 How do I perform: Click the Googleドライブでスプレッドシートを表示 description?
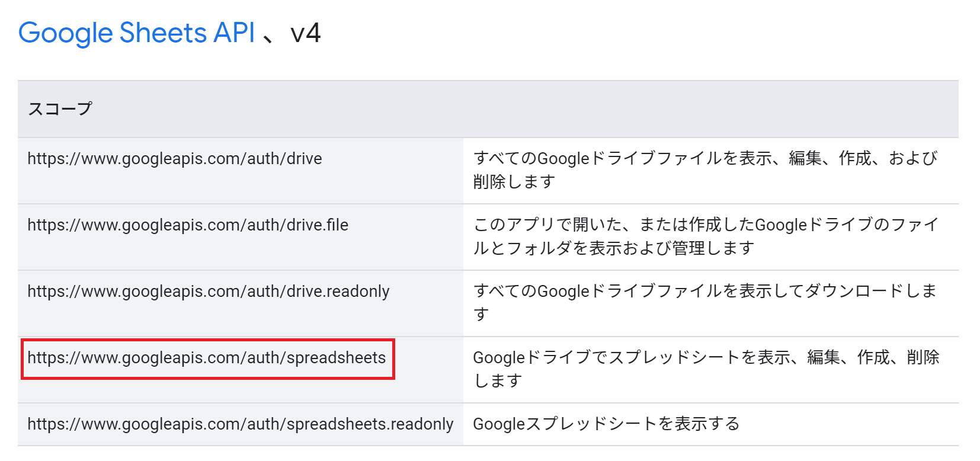click(x=706, y=357)
